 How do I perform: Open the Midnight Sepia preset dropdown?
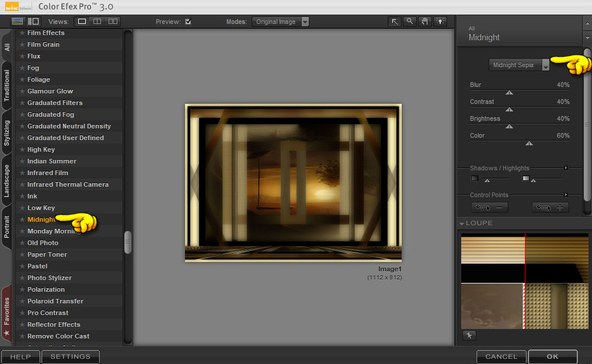[x=519, y=65]
